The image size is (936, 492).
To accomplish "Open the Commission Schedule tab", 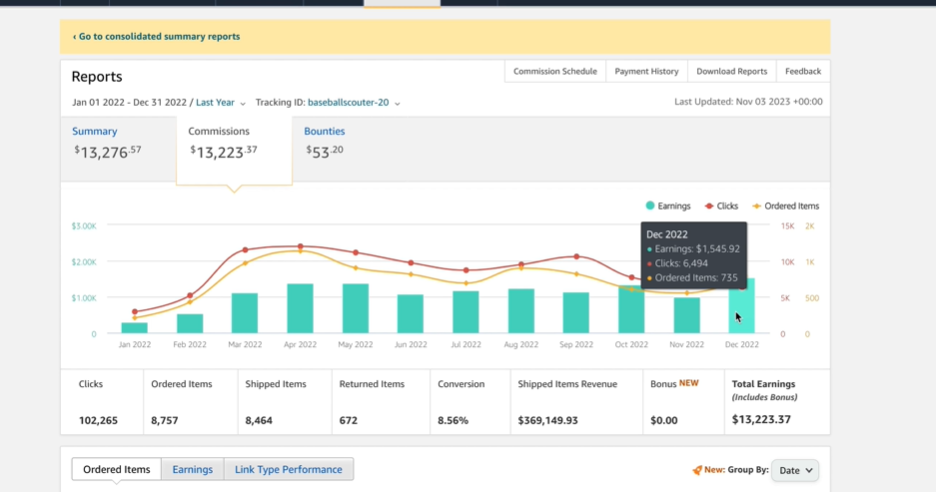I will pyautogui.click(x=555, y=71).
